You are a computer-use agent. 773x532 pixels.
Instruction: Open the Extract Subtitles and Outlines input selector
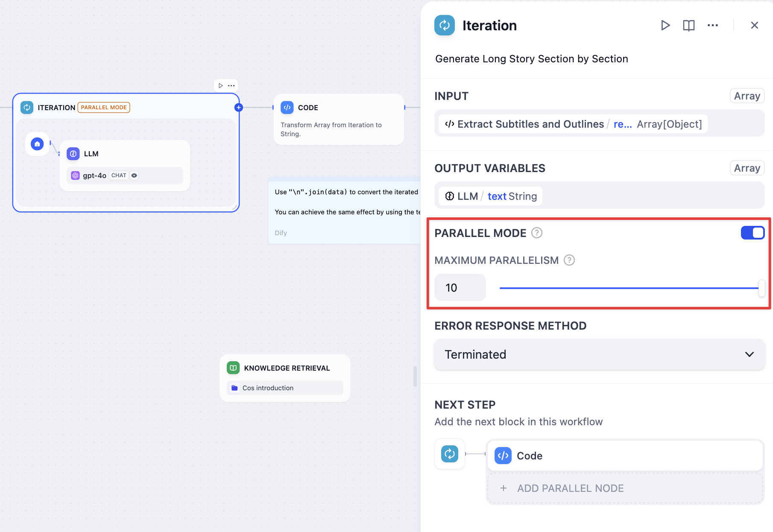572,124
